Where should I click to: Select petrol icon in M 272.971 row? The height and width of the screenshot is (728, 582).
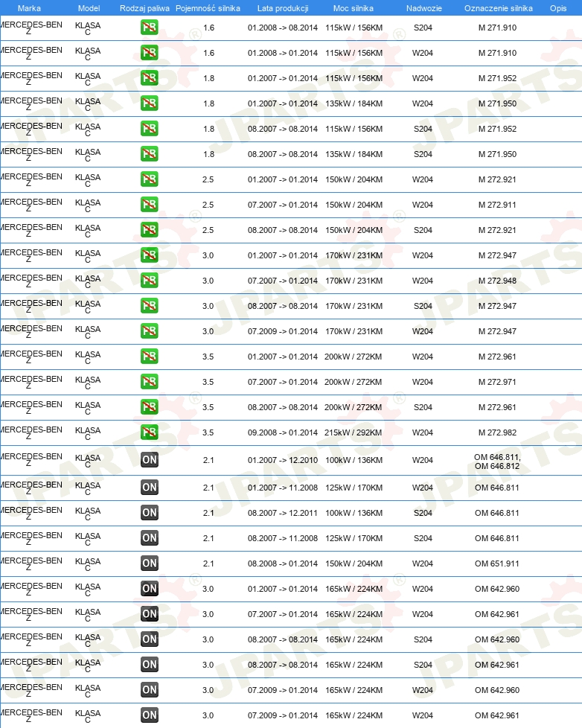point(150,382)
